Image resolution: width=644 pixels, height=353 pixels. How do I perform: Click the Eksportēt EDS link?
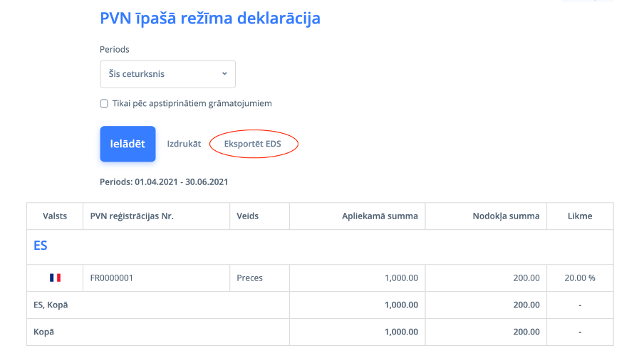[253, 144]
